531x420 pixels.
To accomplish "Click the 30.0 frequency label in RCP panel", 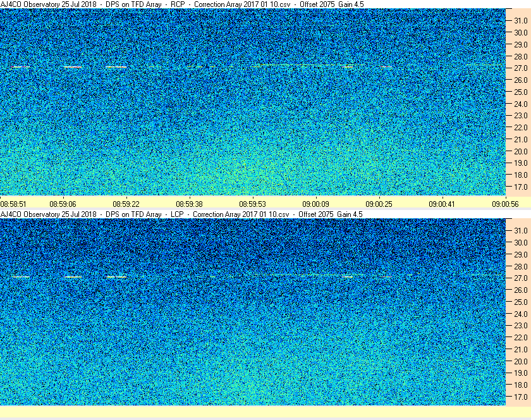I will pos(520,32).
